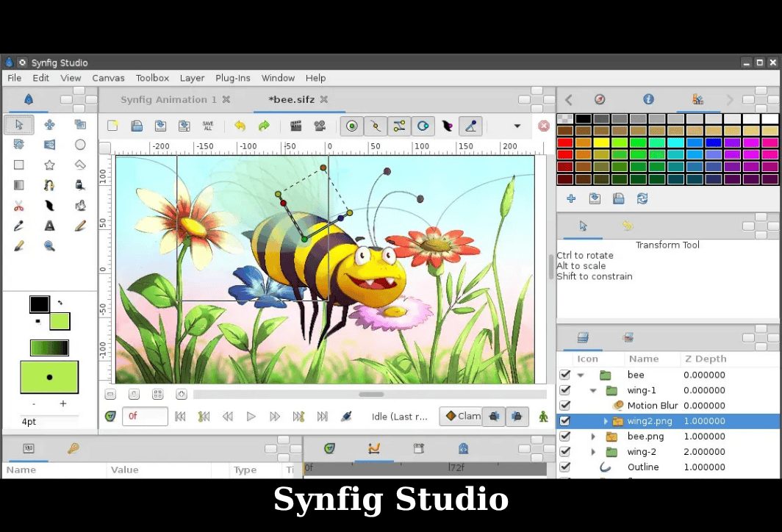This screenshot has width=782, height=532.
Task: Switch to the Synfig Animation 1 tab
Action: pos(168,100)
